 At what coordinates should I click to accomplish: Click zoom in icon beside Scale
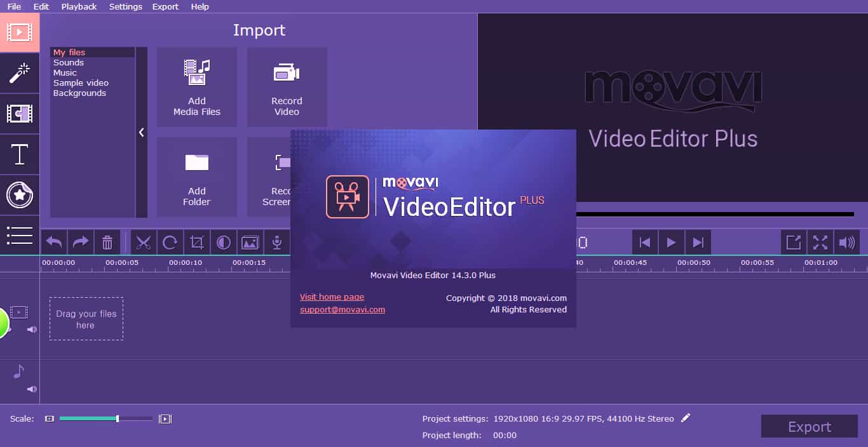click(165, 419)
